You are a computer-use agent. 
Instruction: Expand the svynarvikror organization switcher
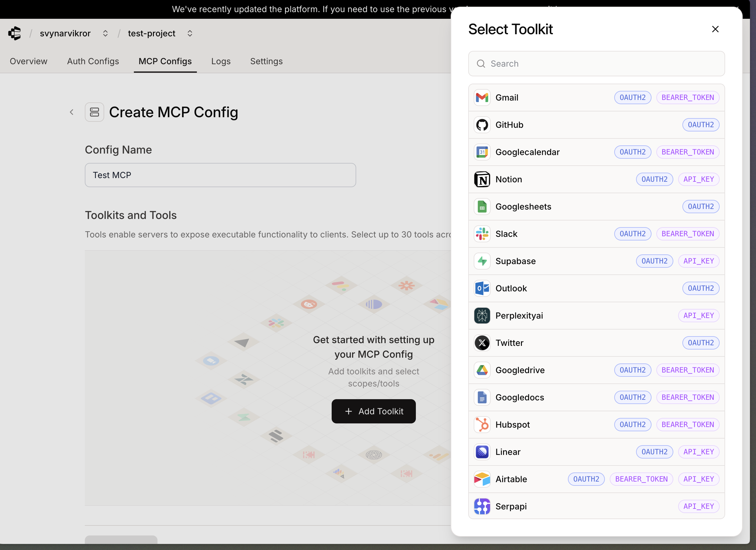[x=105, y=33]
